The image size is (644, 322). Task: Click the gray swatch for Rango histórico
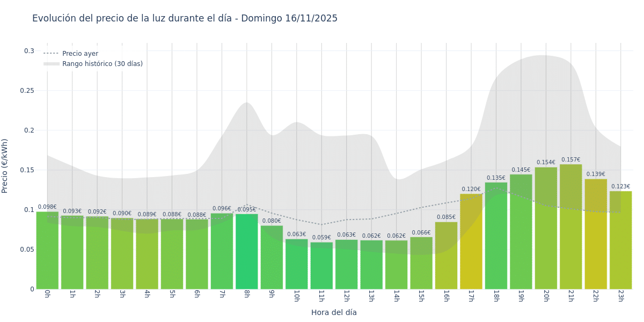click(x=52, y=64)
